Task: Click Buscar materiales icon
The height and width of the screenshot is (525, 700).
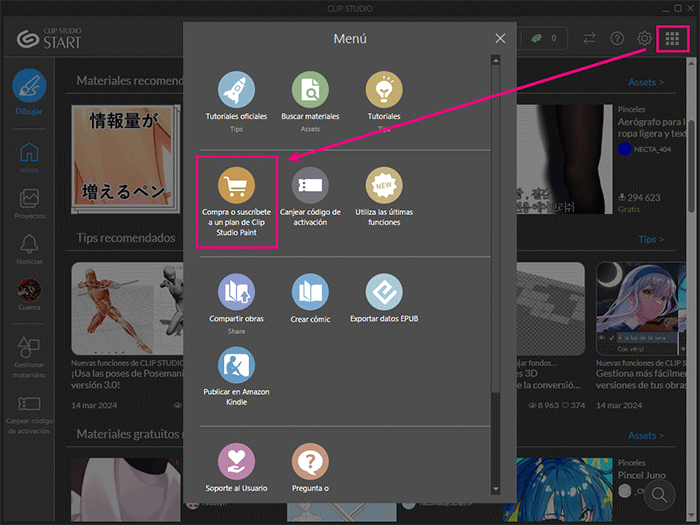Action: point(310,89)
